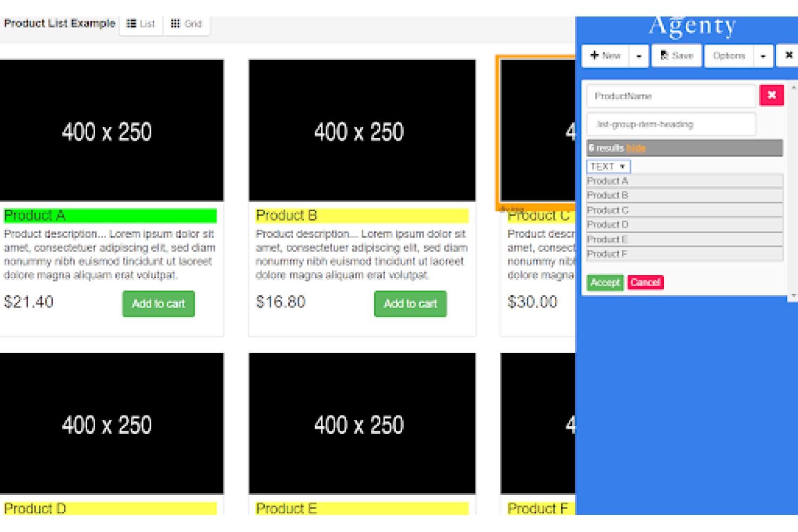
Task: Click Product D's 400 x 250 image
Action: (111, 424)
